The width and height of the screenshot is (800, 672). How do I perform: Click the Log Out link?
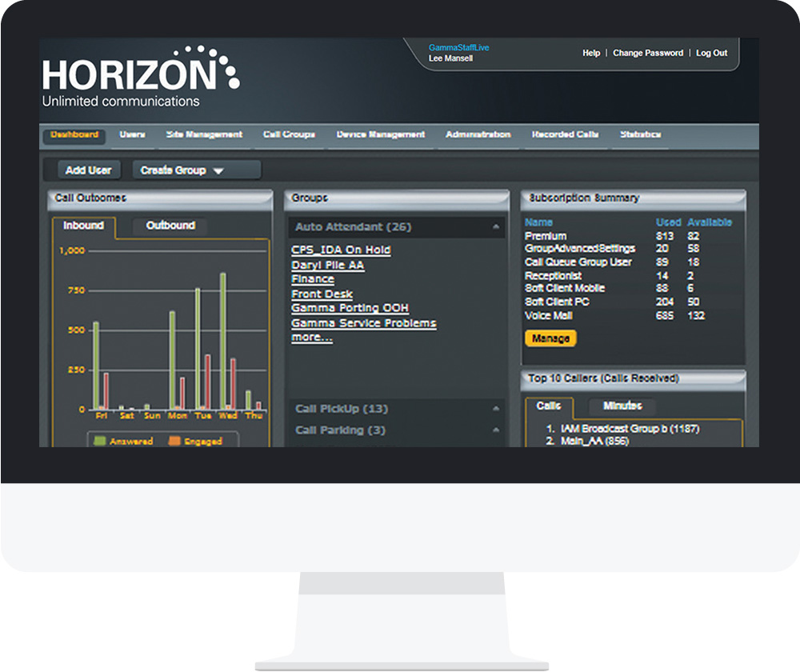(712, 53)
